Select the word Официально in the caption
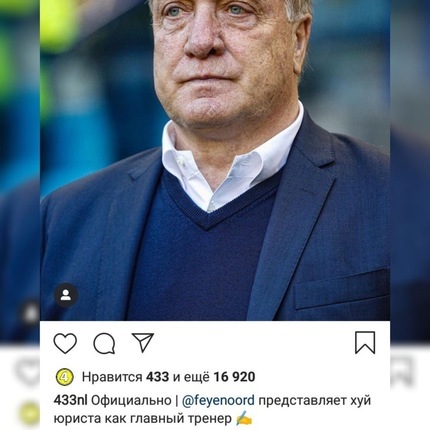 [x=131, y=401]
